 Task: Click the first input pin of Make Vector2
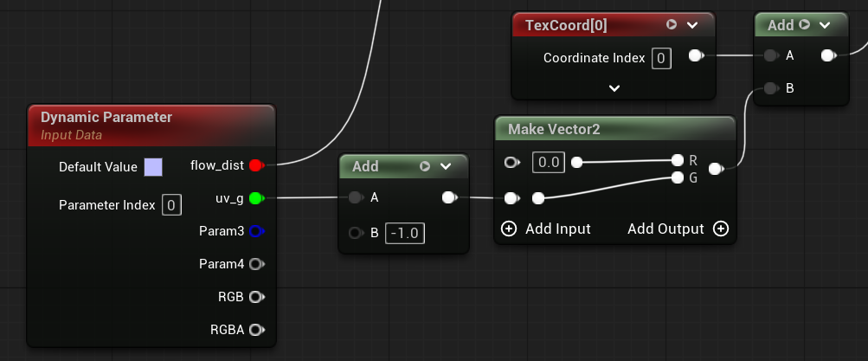coord(511,162)
